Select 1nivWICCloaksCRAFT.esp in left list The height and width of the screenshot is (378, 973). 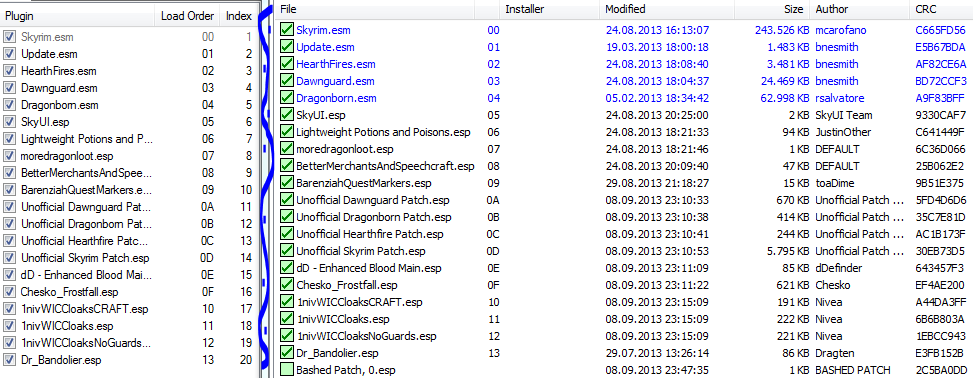84,308
